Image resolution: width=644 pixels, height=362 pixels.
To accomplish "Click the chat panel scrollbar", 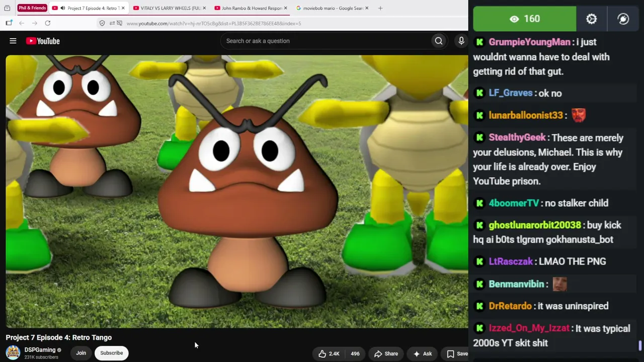I will pos(640,345).
